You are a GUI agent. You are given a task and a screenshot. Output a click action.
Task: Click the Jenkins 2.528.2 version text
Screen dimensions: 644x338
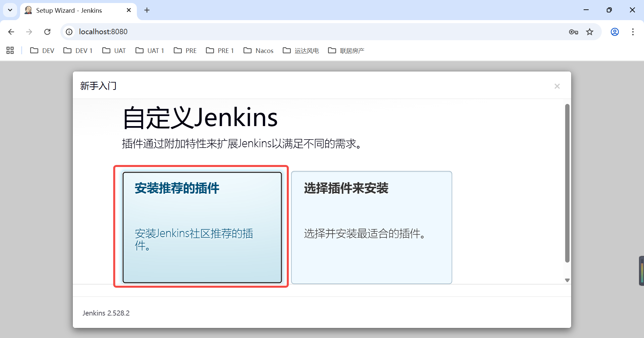coord(106,313)
